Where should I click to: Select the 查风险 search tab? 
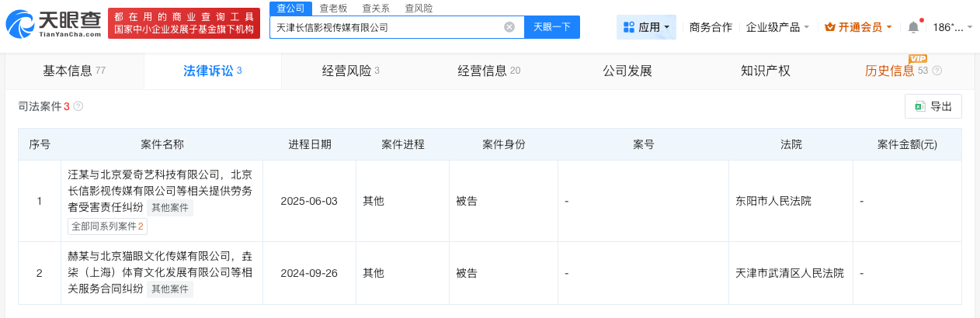click(x=419, y=8)
